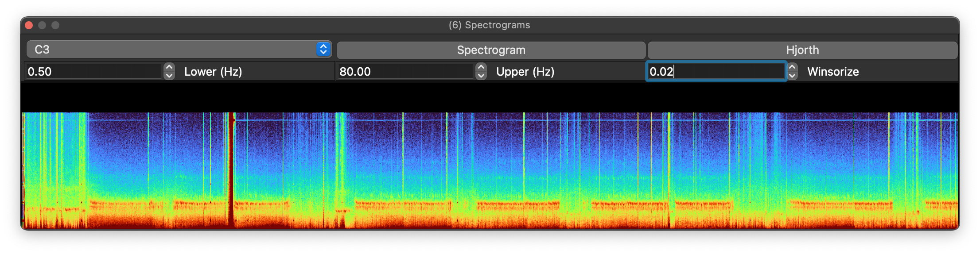Decrease the Winsorize value
Viewport: 980px width, 254px height.
tap(793, 76)
